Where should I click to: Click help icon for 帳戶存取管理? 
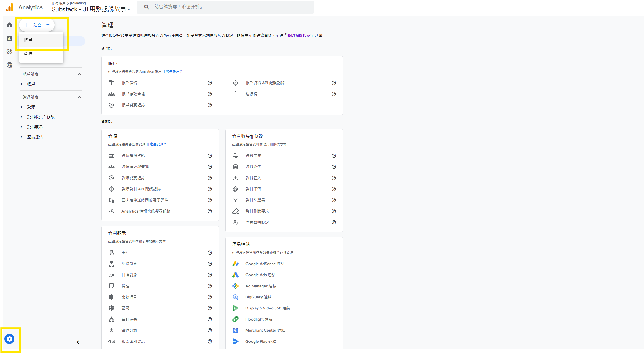pos(210,94)
